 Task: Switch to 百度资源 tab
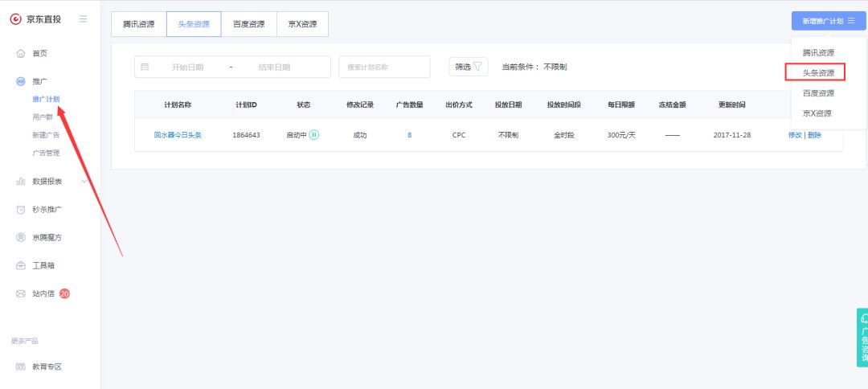coord(248,24)
